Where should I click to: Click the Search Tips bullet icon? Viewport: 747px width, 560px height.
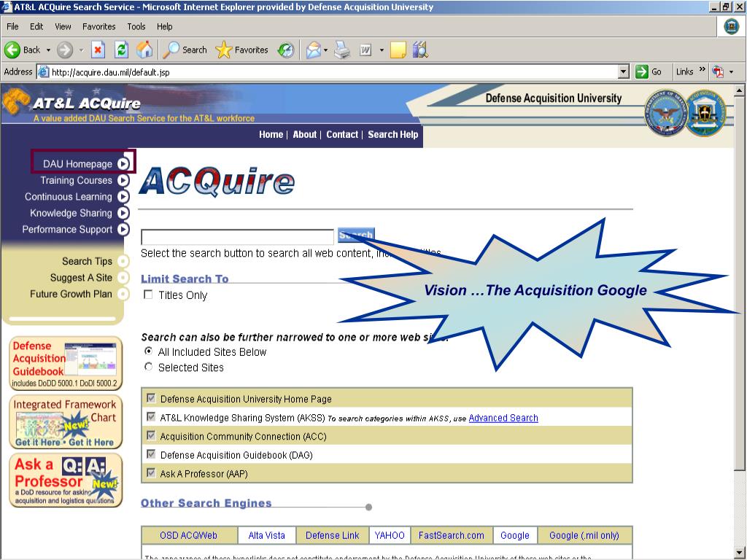pyautogui.click(x=123, y=262)
